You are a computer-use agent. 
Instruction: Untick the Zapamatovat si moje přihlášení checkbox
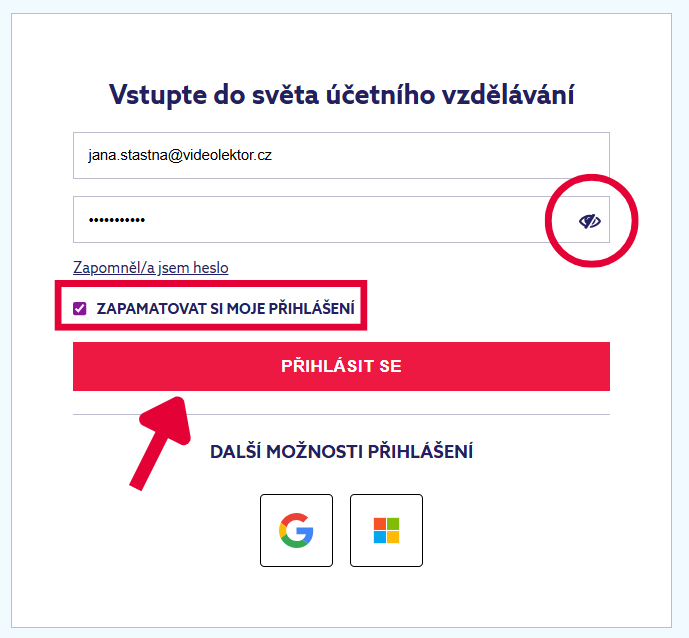[80, 309]
